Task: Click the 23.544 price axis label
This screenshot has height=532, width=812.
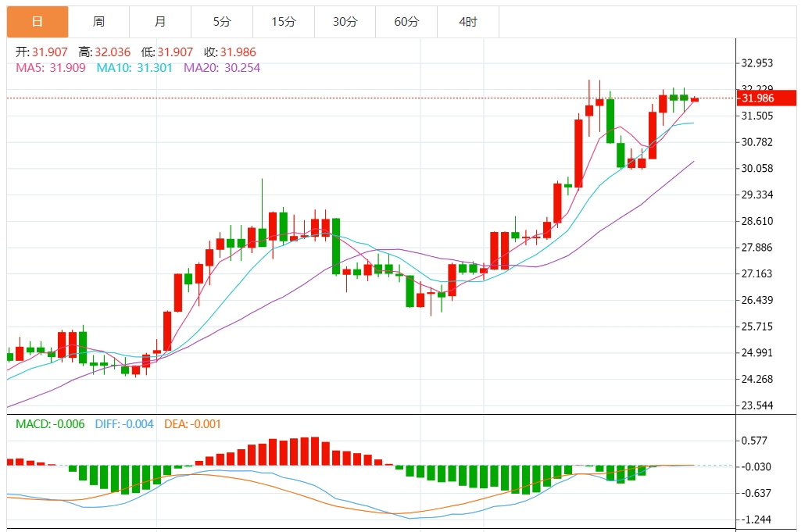Action: (x=757, y=405)
